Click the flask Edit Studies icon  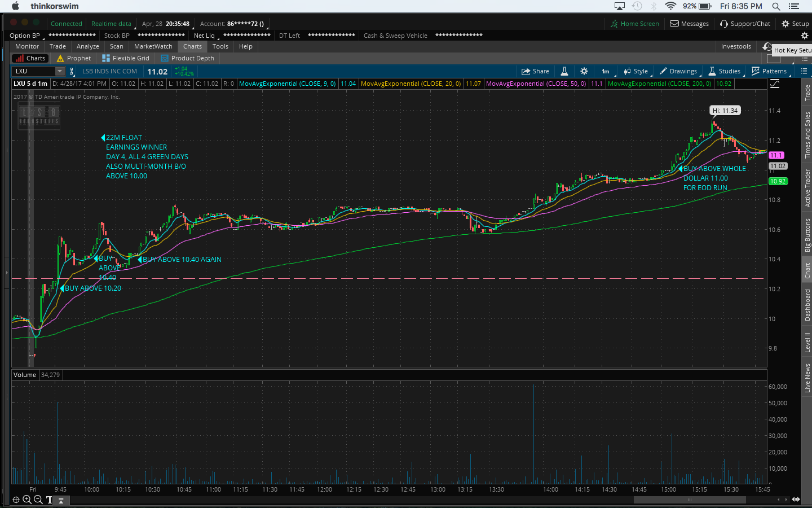[564, 71]
